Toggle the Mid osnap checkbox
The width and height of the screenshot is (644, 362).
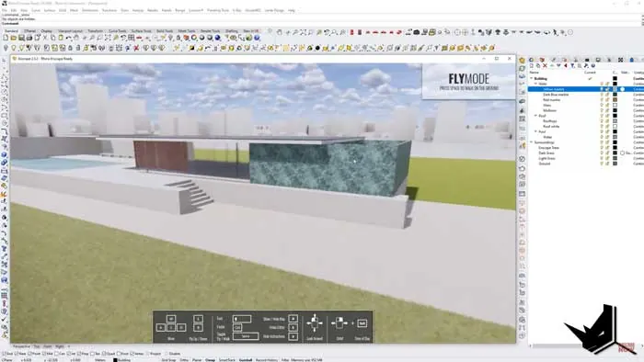click(x=43, y=354)
